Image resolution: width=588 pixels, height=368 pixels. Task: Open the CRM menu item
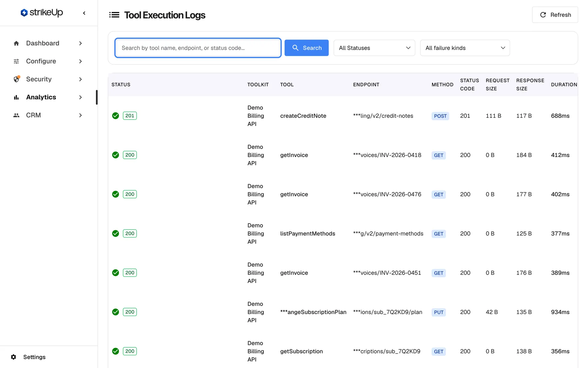pos(48,115)
